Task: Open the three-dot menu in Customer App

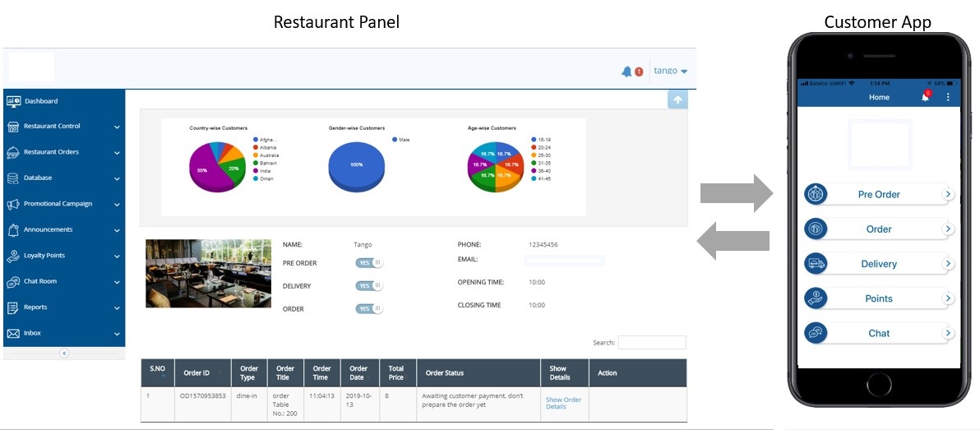Action: (947, 97)
